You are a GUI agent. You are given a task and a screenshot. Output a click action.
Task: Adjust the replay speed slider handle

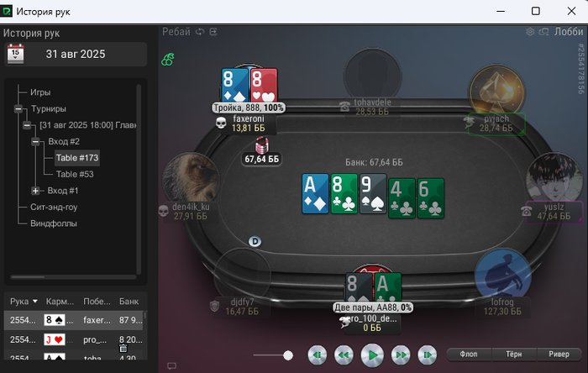[x=288, y=355]
